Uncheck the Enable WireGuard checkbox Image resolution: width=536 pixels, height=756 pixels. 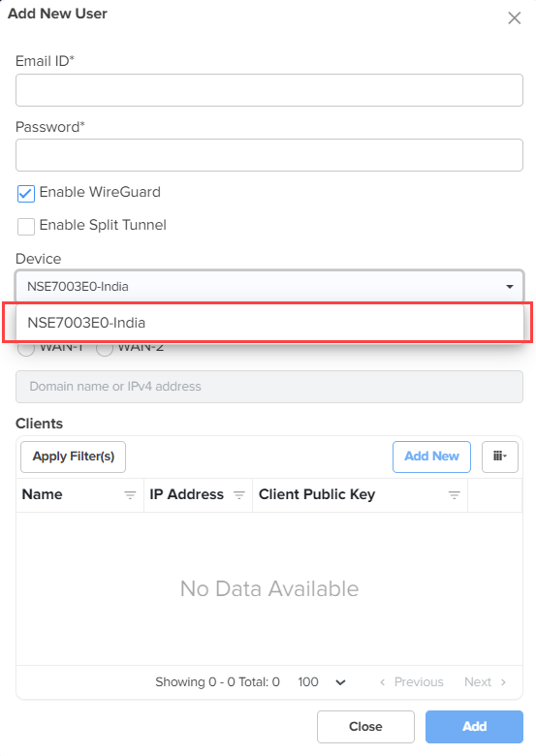click(26, 193)
